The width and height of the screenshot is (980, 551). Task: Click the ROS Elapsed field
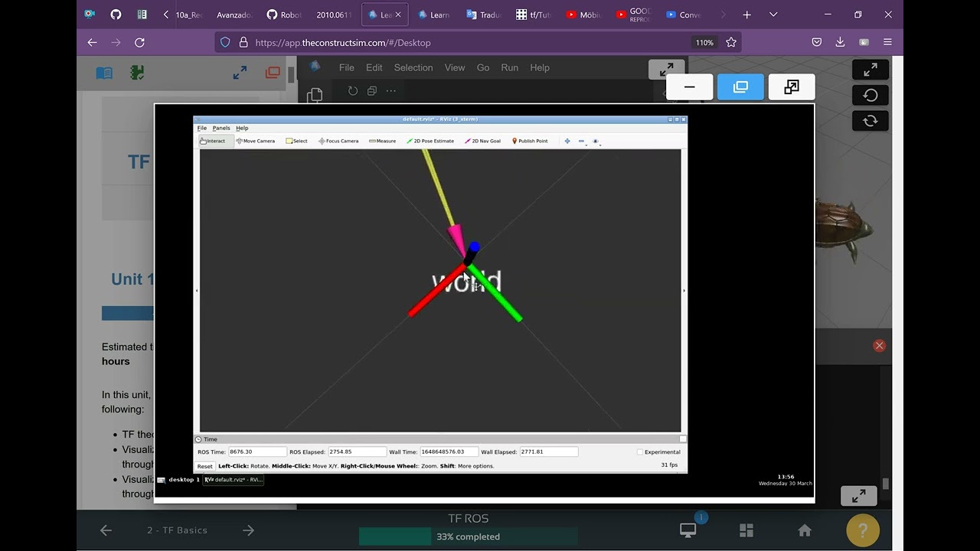[x=357, y=452]
